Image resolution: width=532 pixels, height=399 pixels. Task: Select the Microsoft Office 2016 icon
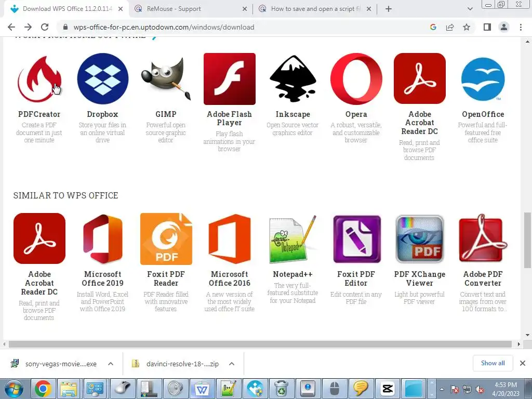229,238
